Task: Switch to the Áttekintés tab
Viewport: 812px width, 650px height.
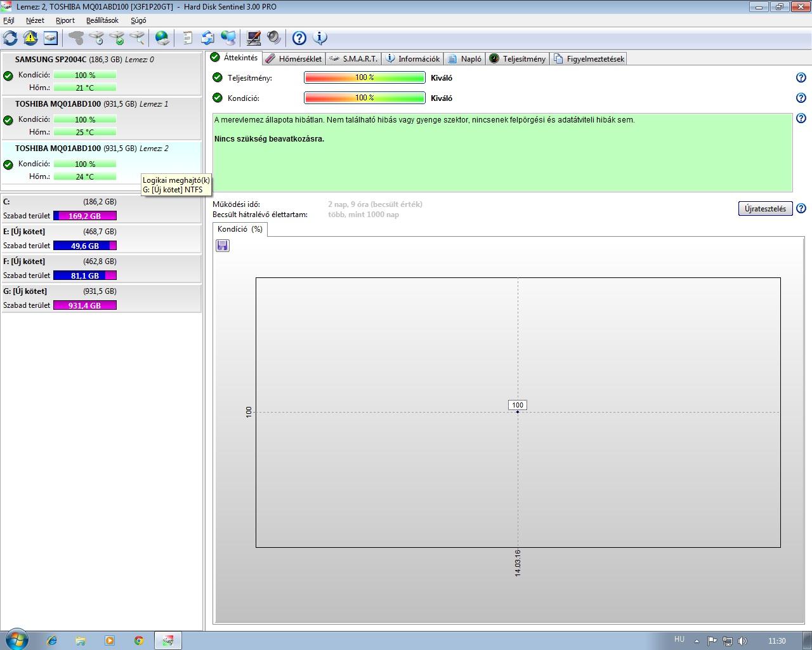Action: 234,58
